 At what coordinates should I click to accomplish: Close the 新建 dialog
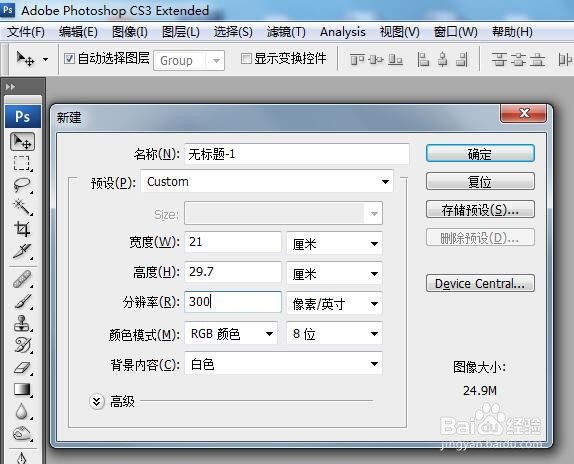coord(523,113)
